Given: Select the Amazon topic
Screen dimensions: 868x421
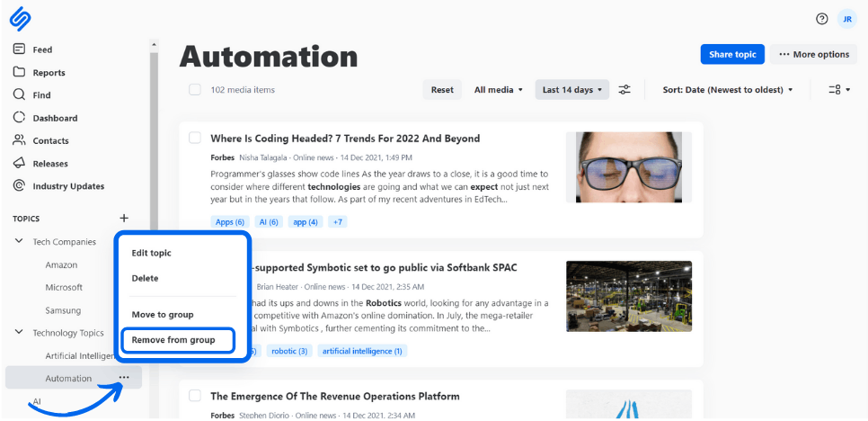Looking at the screenshot, I should [x=61, y=264].
